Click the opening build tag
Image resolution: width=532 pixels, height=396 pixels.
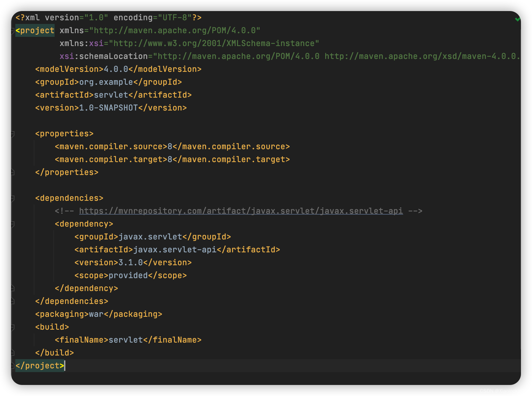[x=52, y=327]
